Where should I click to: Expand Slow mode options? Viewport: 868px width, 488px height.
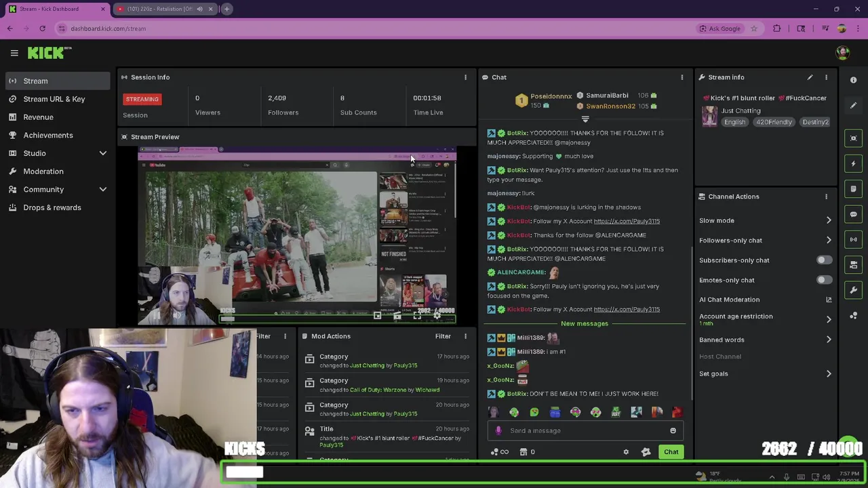[x=829, y=220]
